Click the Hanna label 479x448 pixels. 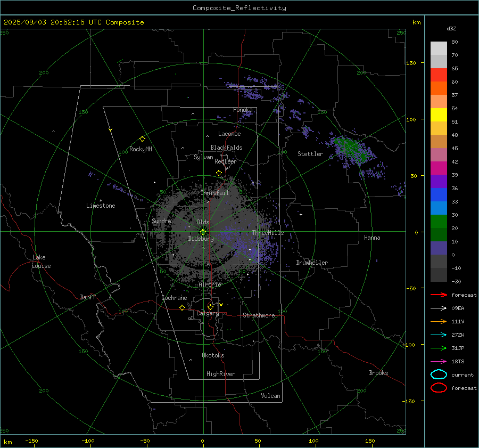372,238
